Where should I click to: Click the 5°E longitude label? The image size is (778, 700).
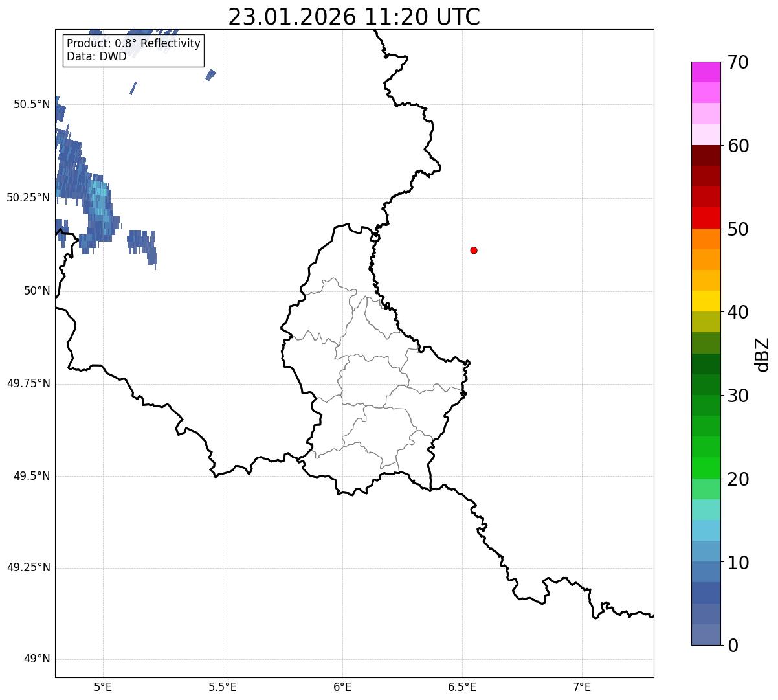(103, 686)
